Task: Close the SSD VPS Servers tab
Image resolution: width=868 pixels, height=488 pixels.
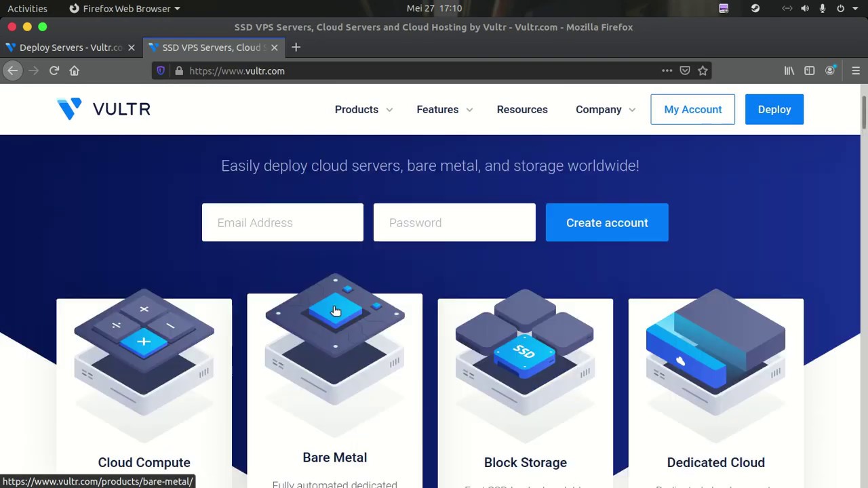Action: coord(275,47)
